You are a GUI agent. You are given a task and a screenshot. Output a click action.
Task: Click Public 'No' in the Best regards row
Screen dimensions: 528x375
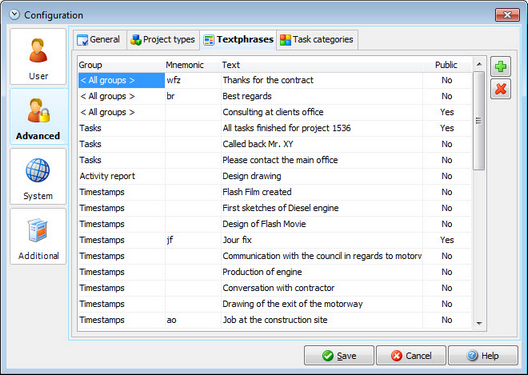coord(447,96)
